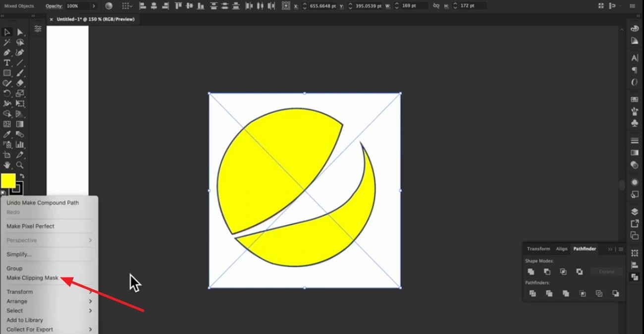Expand the Collect For Export submenu
Screen dimensions: 644x334
91,330
